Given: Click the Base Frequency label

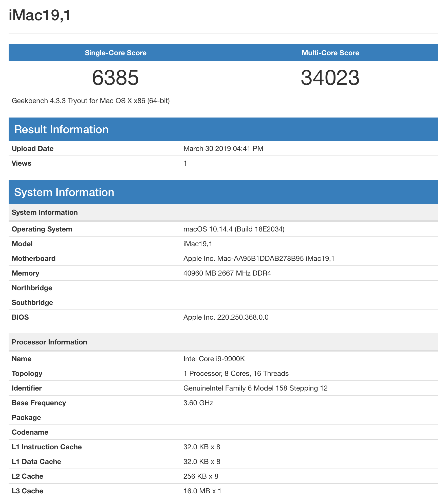Looking at the screenshot, I should [39, 403].
